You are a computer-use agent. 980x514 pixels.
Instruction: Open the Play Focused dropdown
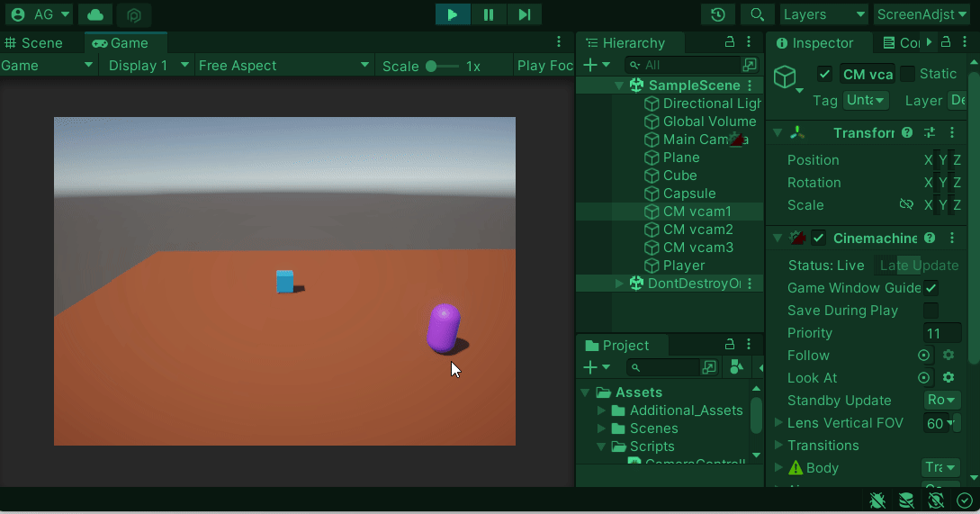point(544,66)
